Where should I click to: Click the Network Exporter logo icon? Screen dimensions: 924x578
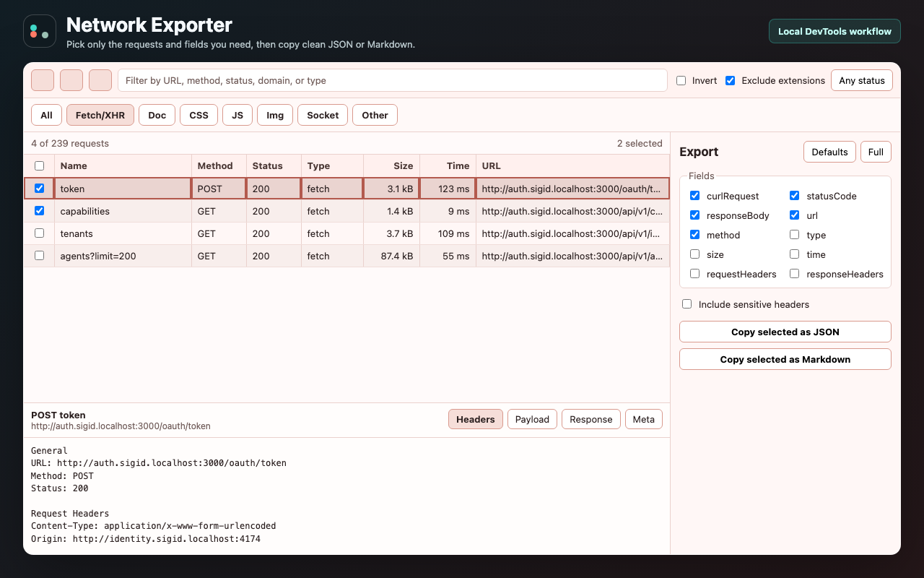40,31
